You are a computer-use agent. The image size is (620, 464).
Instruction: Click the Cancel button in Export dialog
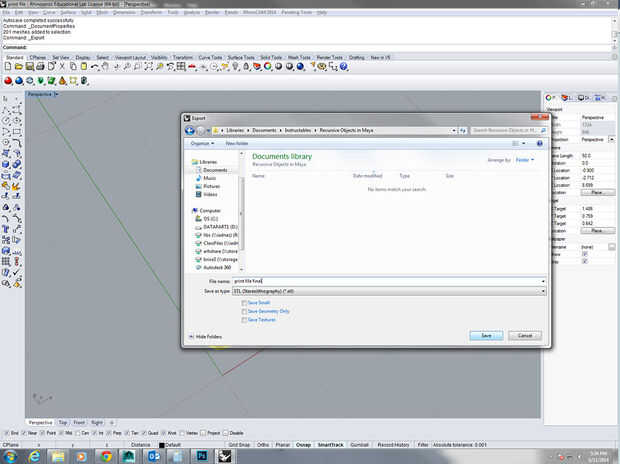coord(525,335)
